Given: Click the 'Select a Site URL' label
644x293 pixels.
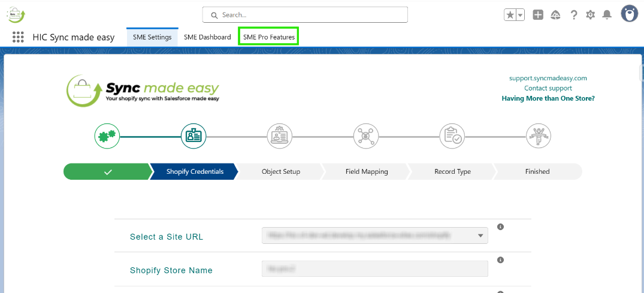Looking at the screenshot, I should click(167, 237).
